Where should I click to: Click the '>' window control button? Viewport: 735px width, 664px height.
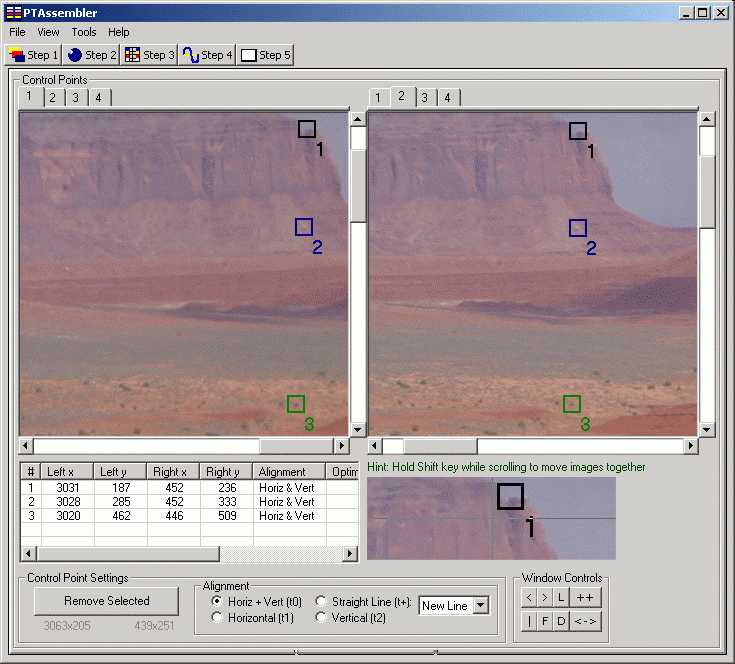pos(545,597)
